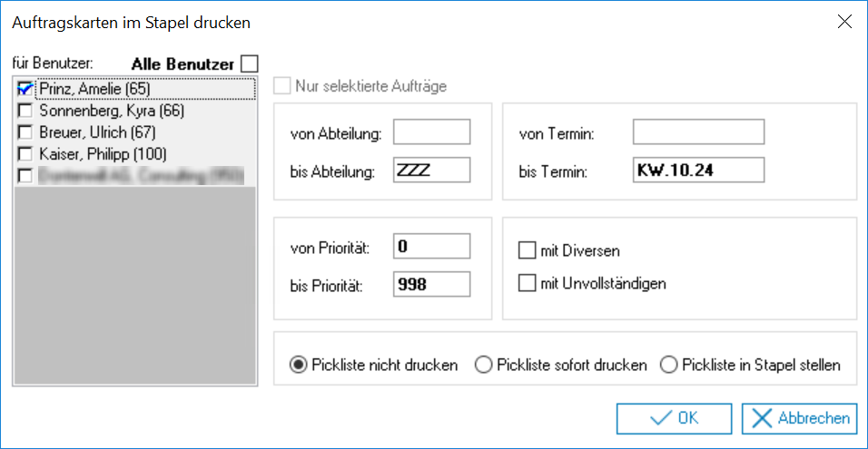The height and width of the screenshot is (449, 868).
Task: Toggle the mit Unvollständigen checkbox
Action: point(528,284)
